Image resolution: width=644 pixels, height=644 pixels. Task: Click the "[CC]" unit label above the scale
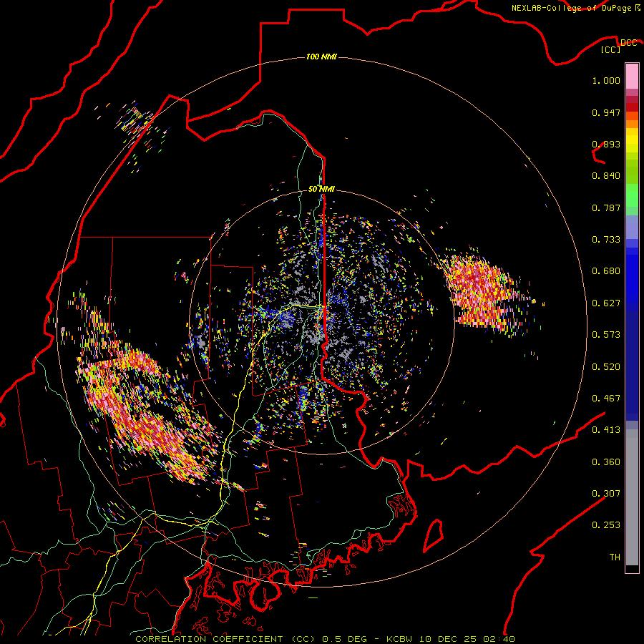click(x=611, y=49)
